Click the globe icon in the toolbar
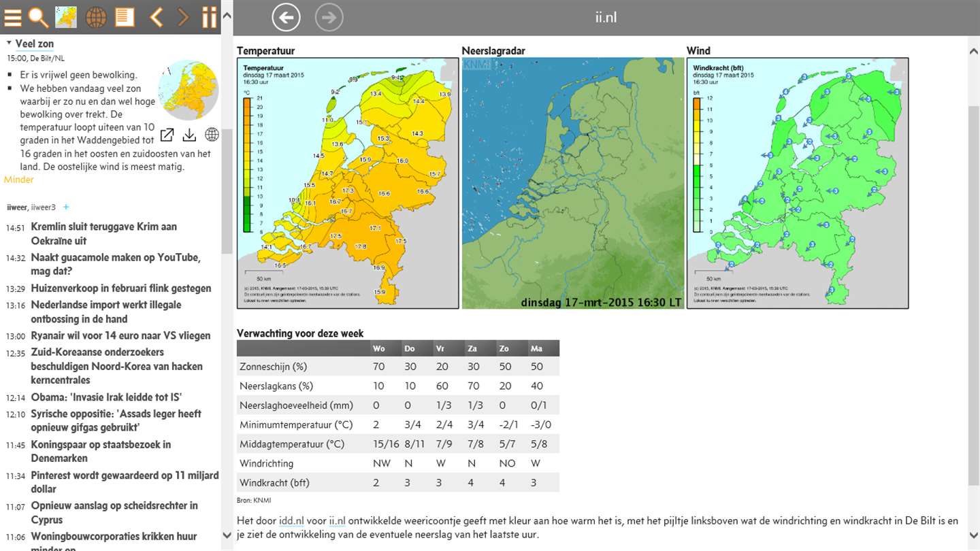 click(96, 17)
